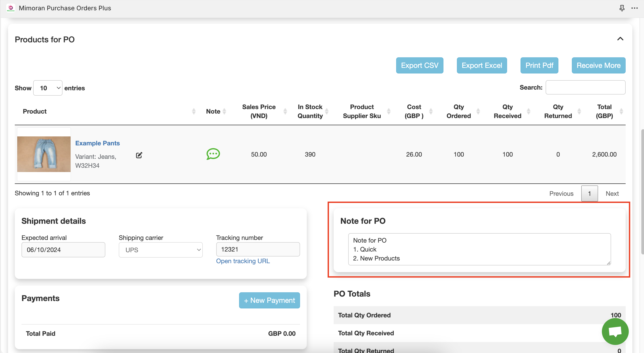
Task: Click on Example Pants product name
Action: (97, 143)
